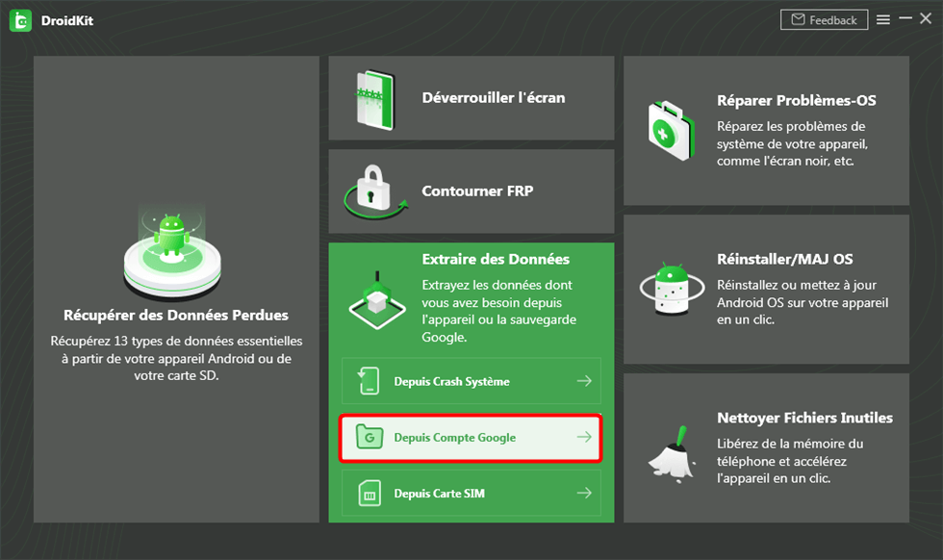The width and height of the screenshot is (943, 560).
Task: Select Déverrouiller l'écran
Action: tap(471, 98)
